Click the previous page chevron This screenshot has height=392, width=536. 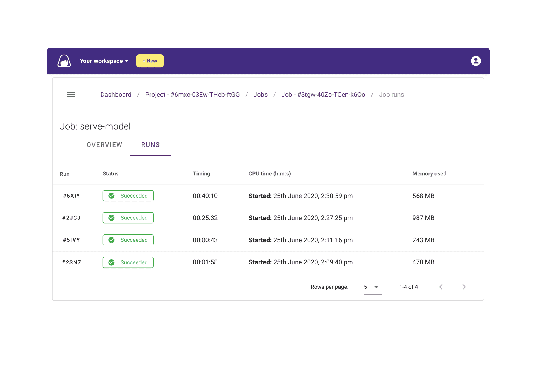(x=441, y=287)
